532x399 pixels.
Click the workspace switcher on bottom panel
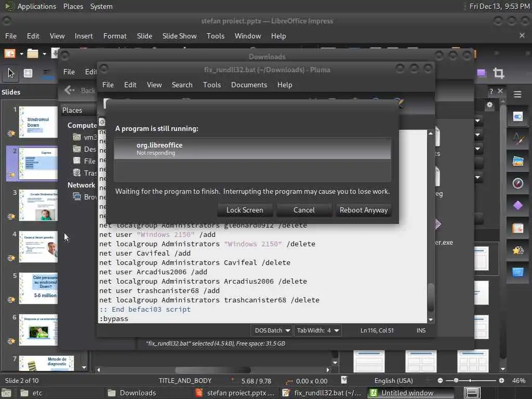(472, 393)
